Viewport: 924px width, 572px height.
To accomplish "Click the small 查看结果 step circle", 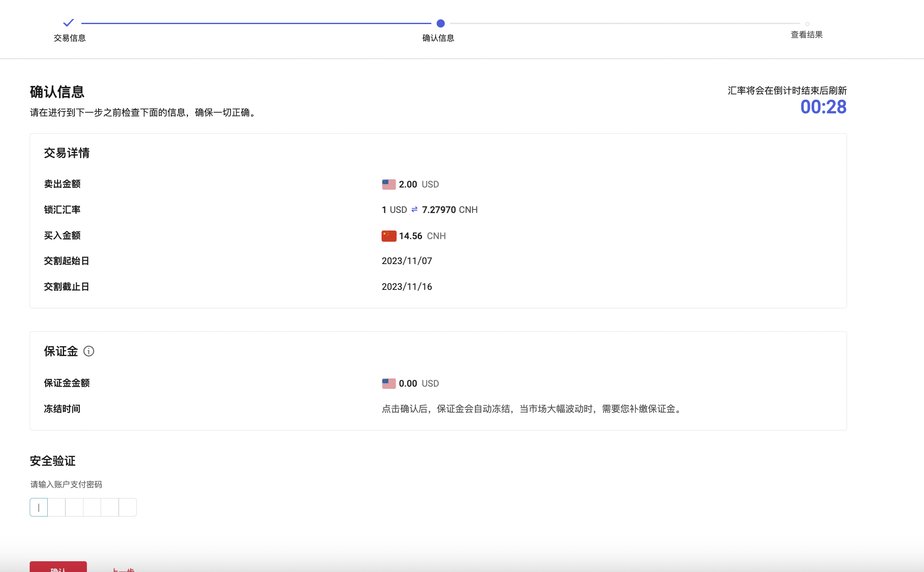I will pyautogui.click(x=807, y=24).
